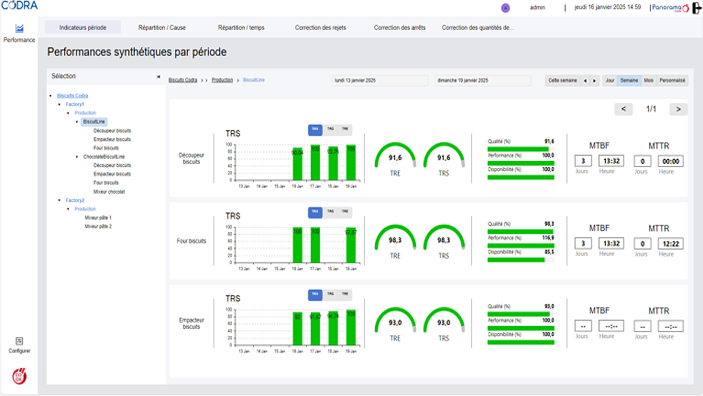Select blue TRS toggle in Four biscuits row

[315, 212]
